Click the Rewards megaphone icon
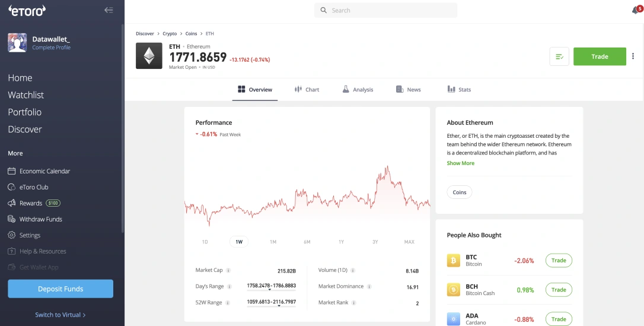Image resolution: width=644 pixels, height=326 pixels. [11, 203]
